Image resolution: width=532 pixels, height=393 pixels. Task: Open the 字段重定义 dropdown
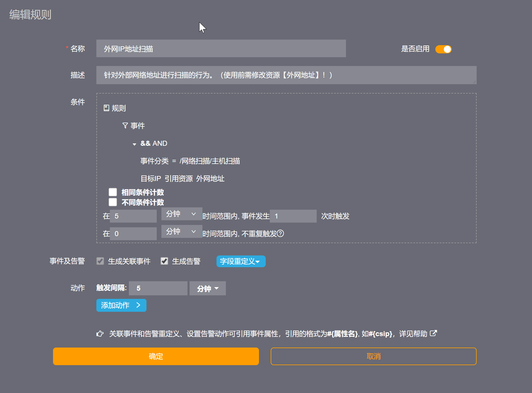pos(241,261)
